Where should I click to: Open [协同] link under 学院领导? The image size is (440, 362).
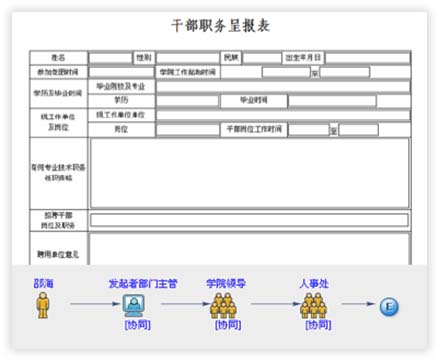[228, 324]
